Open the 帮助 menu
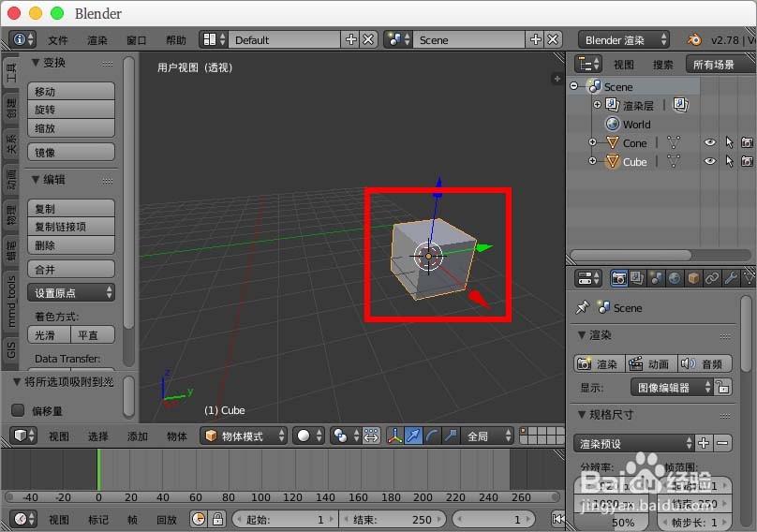Image resolution: width=757 pixels, height=532 pixels. tap(176, 40)
